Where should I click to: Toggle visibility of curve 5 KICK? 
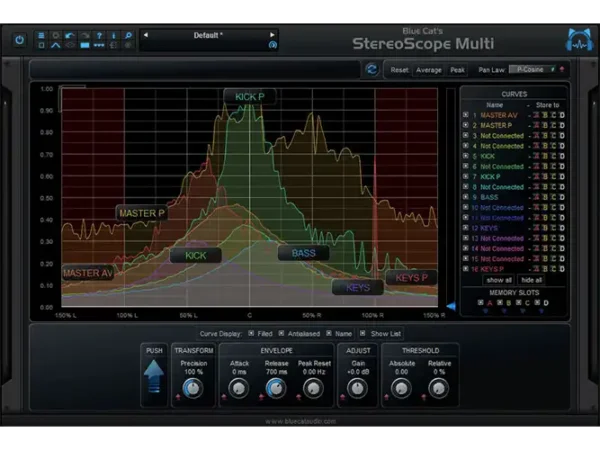(466, 156)
